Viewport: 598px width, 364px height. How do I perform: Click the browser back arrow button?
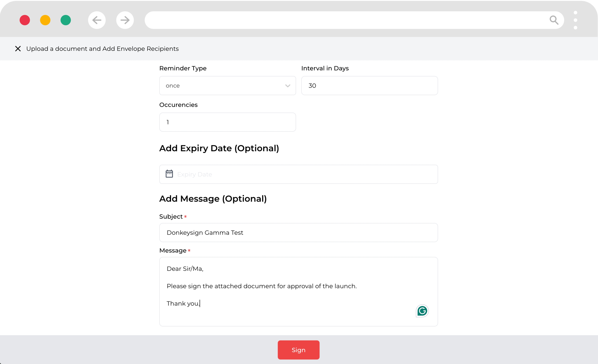97,20
